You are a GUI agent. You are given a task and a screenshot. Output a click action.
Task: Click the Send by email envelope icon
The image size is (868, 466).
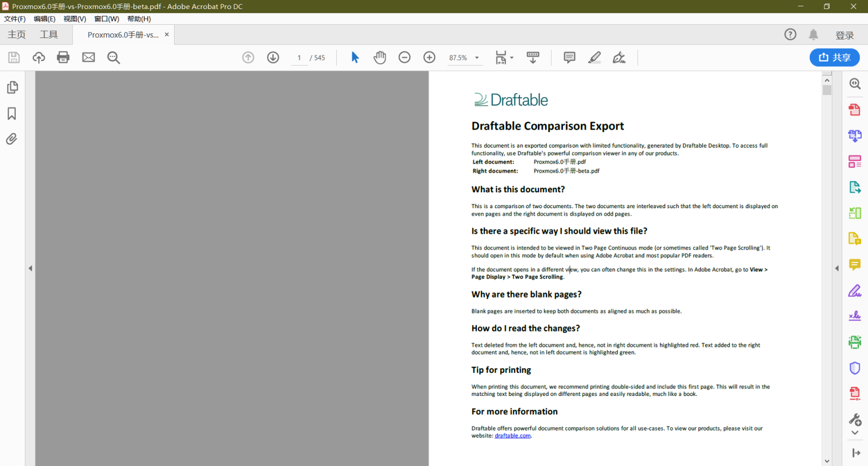(89, 57)
